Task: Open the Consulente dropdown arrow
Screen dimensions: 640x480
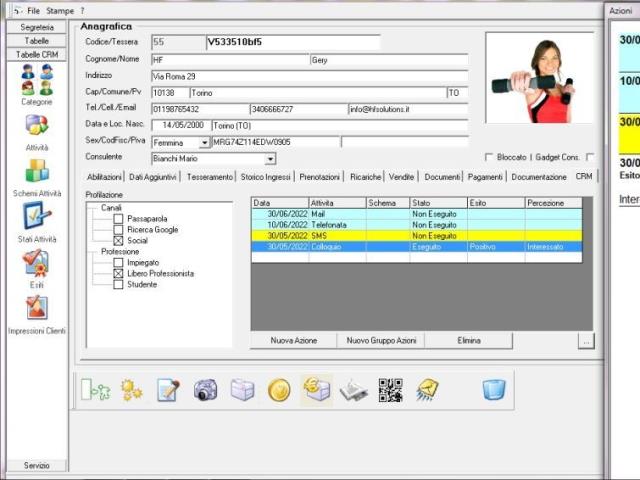Action: coord(270,159)
